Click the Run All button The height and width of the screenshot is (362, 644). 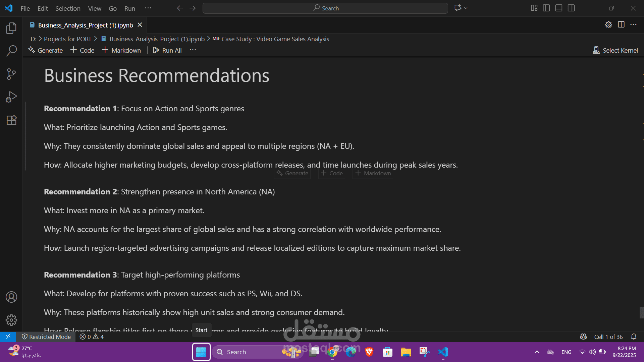click(167, 50)
